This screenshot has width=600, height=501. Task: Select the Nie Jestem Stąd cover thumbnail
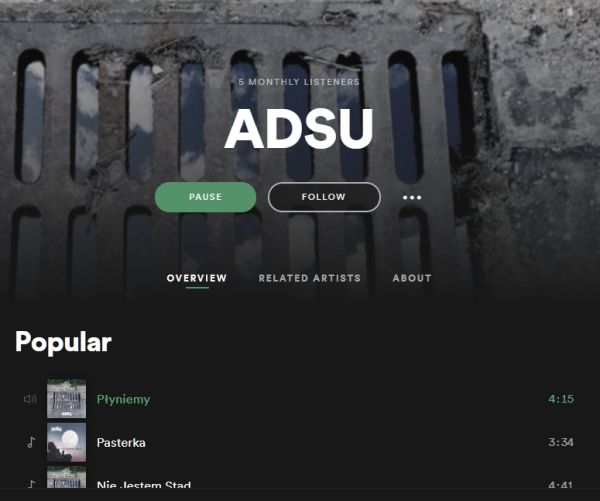point(67,477)
